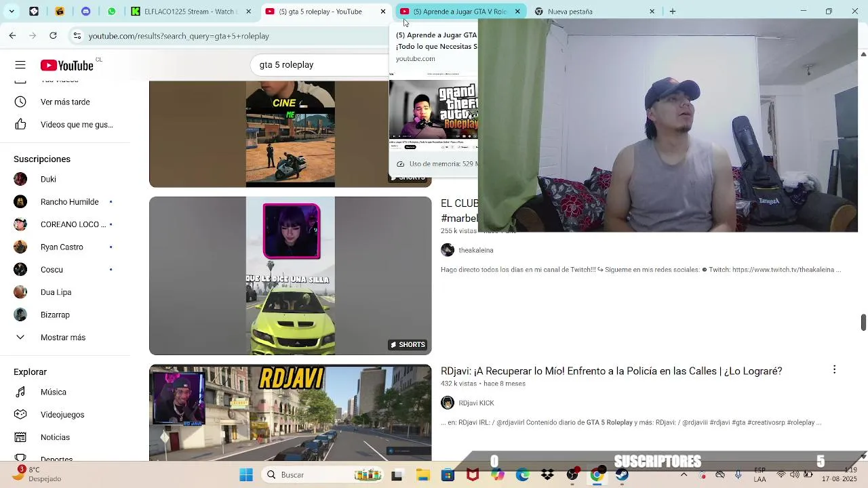Close the Nueva pestaña tab
Viewport: 868px width, 488px height.
coord(652,12)
